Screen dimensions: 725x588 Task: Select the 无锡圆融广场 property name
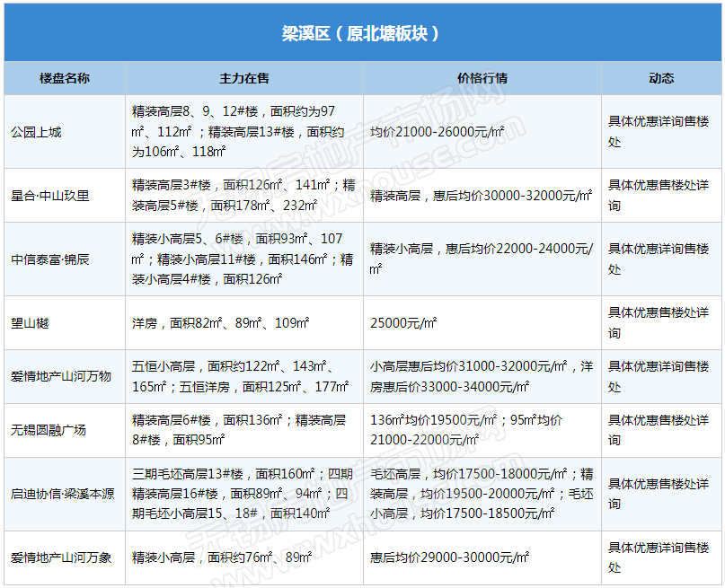click(x=49, y=430)
